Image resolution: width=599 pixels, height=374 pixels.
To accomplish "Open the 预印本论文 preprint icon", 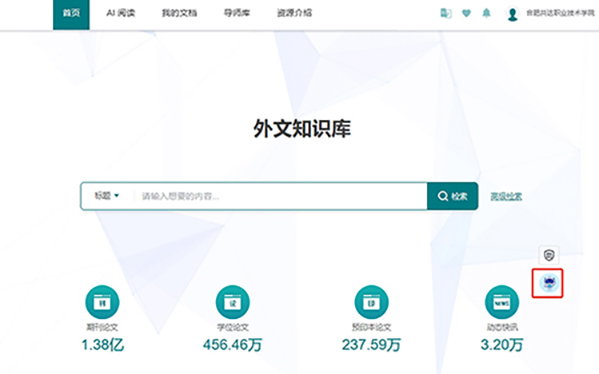I will point(371,302).
